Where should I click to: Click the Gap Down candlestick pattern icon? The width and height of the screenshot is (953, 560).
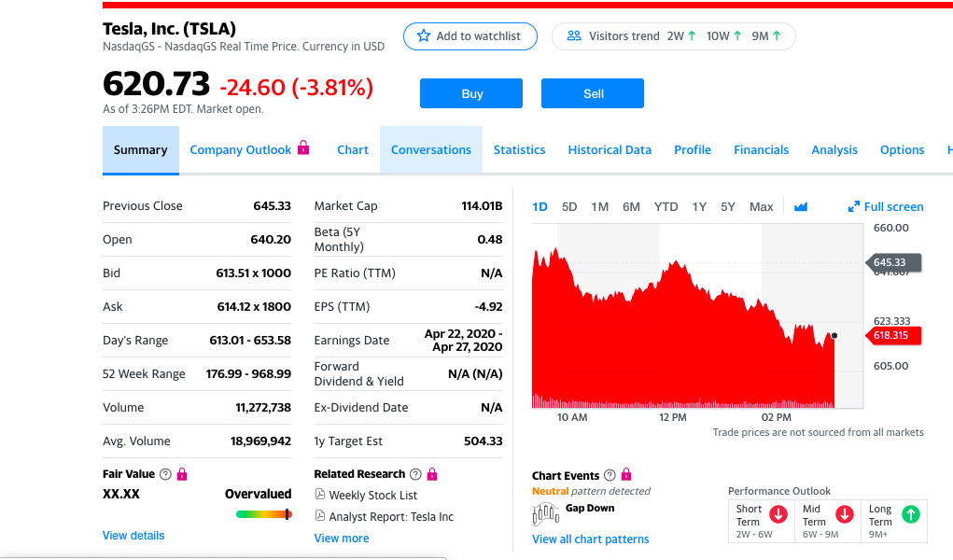pyautogui.click(x=545, y=514)
